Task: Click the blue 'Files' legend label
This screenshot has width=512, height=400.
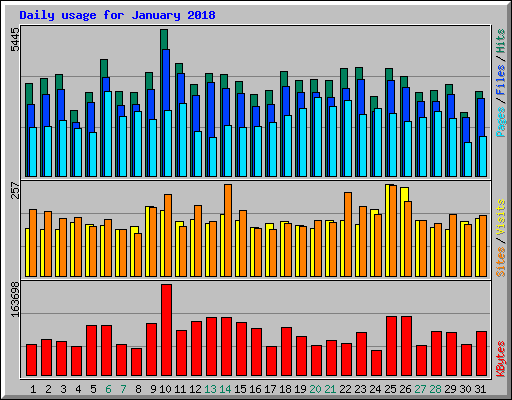Action: coord(500,80)
